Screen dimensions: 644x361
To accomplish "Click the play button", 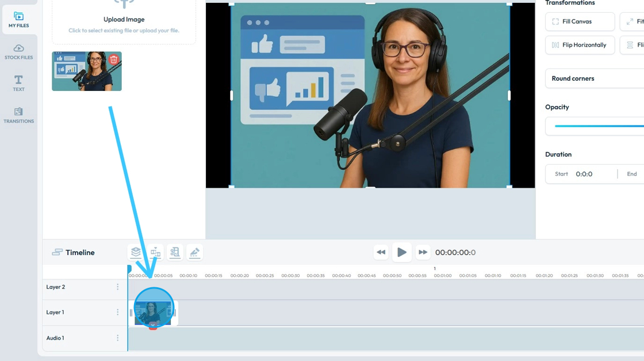I will coord(402,252).
